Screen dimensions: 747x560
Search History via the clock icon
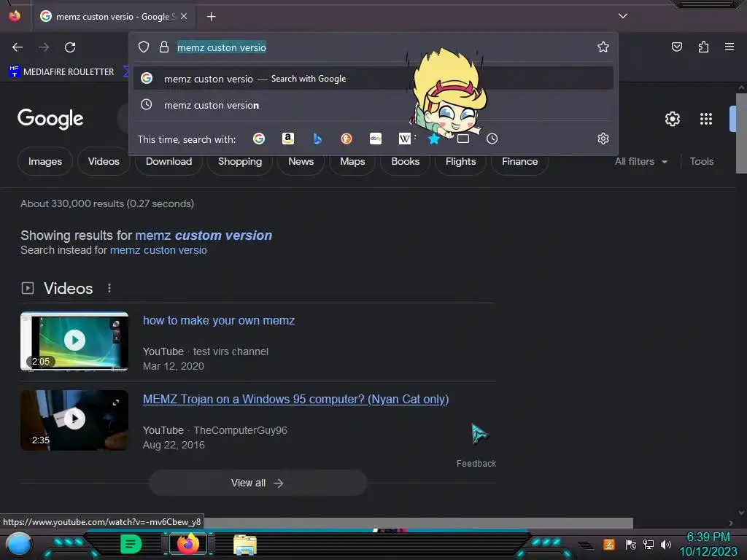pyautogui.click(x=492, y=139)
